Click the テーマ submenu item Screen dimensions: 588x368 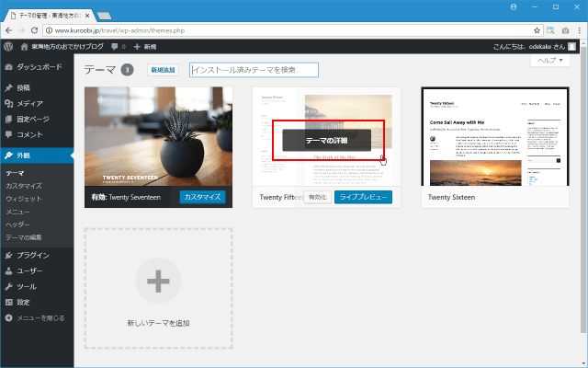click(x=15, y=173)
